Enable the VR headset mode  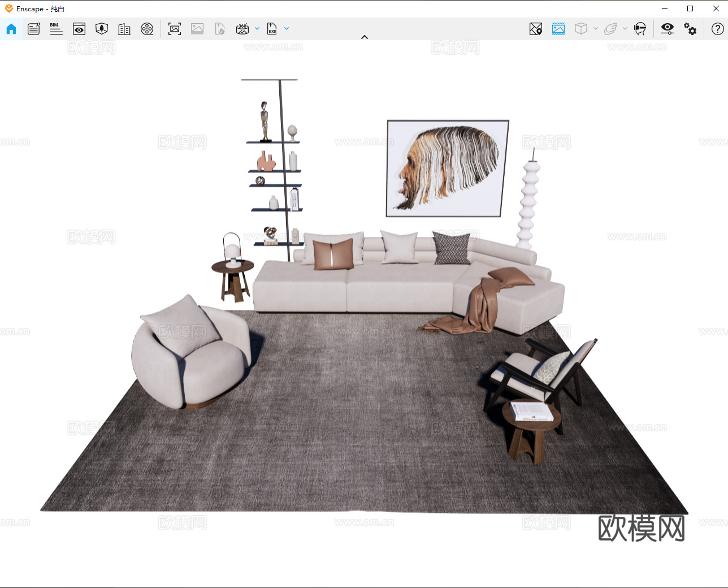coord(640,29)
